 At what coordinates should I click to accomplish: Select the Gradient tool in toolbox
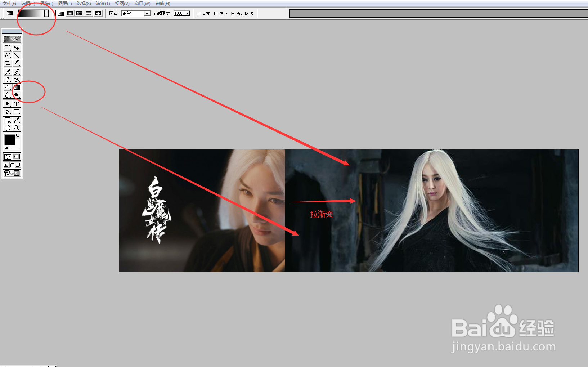click(17, 87)
